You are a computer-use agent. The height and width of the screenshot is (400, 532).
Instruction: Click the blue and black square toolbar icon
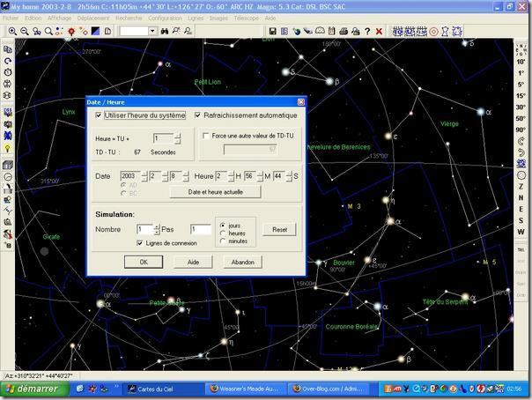[x=96, y=31]
